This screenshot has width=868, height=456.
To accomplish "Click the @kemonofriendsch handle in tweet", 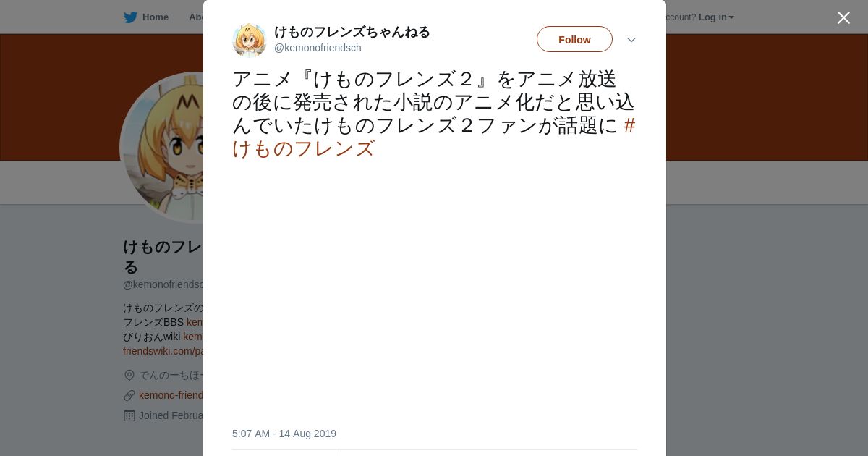I will tap(318, 48).
